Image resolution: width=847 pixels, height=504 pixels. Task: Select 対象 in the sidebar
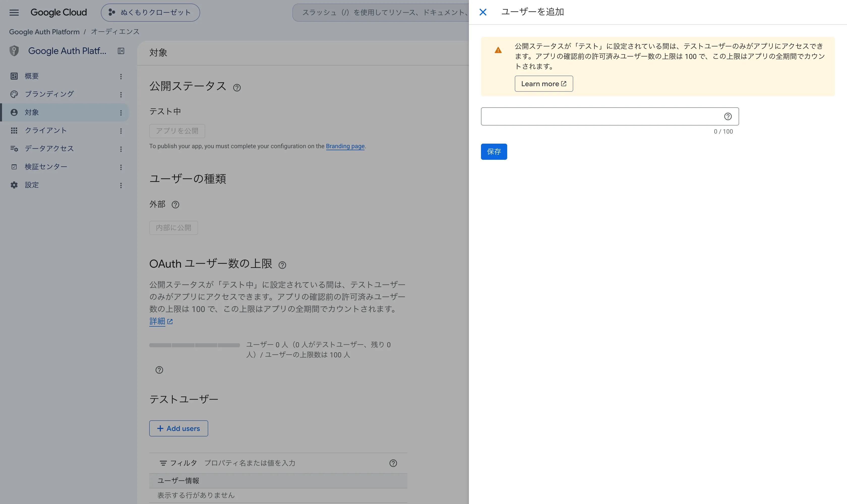click(x=65, y=112)
